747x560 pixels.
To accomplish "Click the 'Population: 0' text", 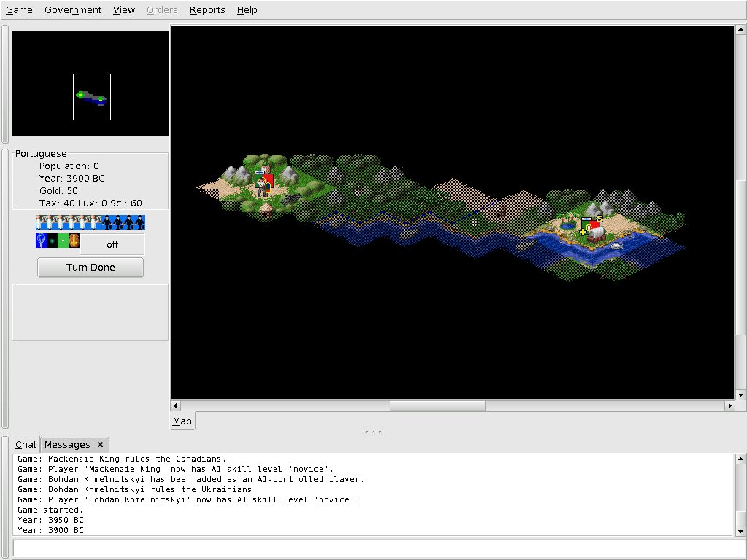I will [69, 166].
